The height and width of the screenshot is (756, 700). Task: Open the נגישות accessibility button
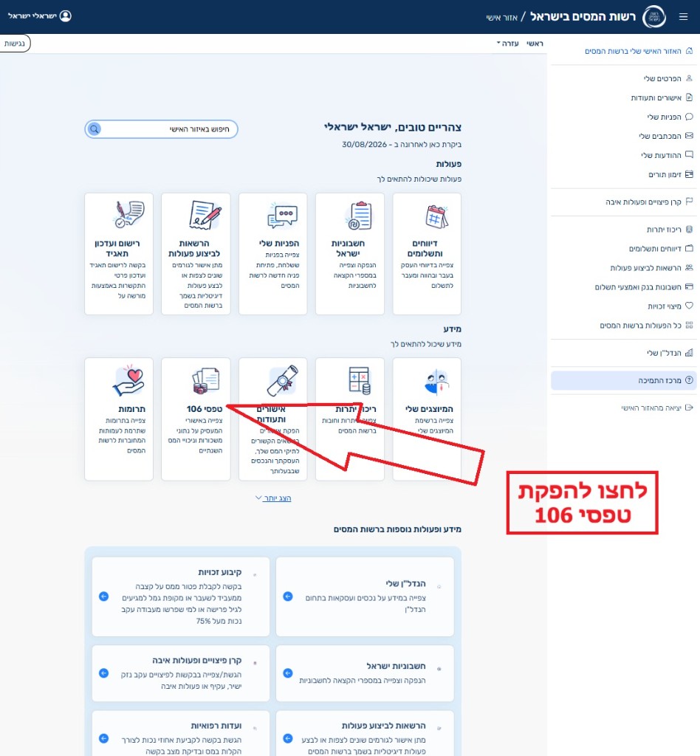click(x=15, y=44)
